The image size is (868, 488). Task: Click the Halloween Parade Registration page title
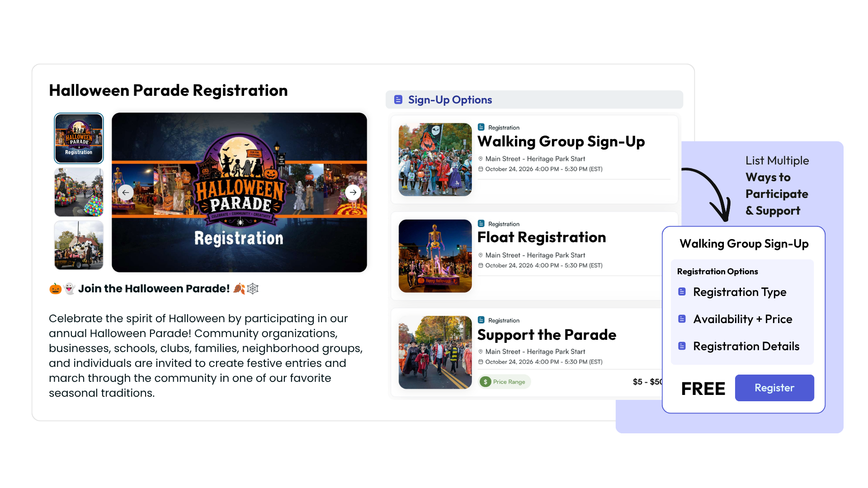[168, 90]
